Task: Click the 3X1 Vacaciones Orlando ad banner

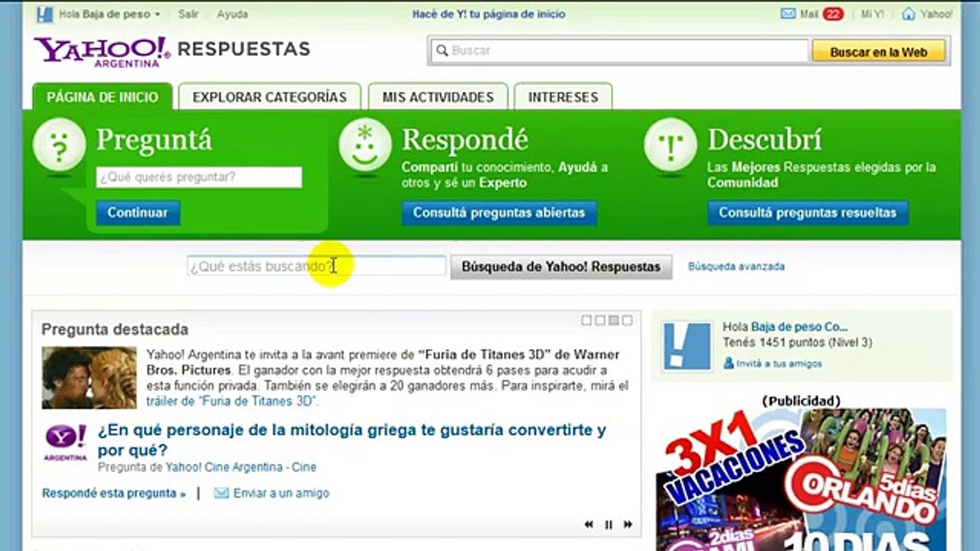Action: pos(801,480)
